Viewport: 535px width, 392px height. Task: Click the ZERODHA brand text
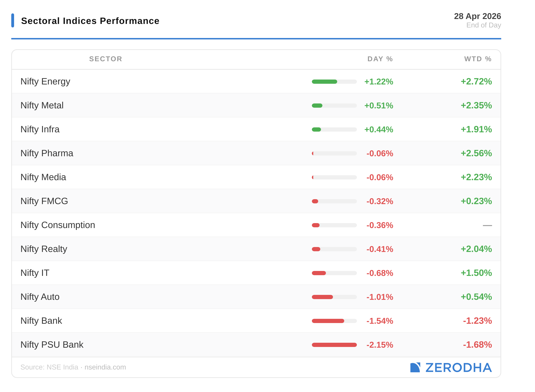(458, 368)
